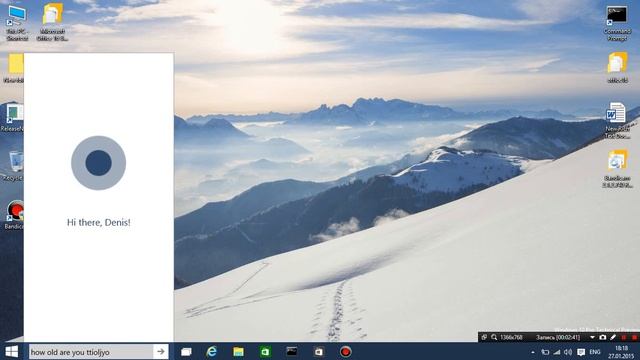Image resolution: width=640 pixels, height=360 pixels.
Task: Click Bandicam overlay target window icon
Action: click(x=484, y=337)
